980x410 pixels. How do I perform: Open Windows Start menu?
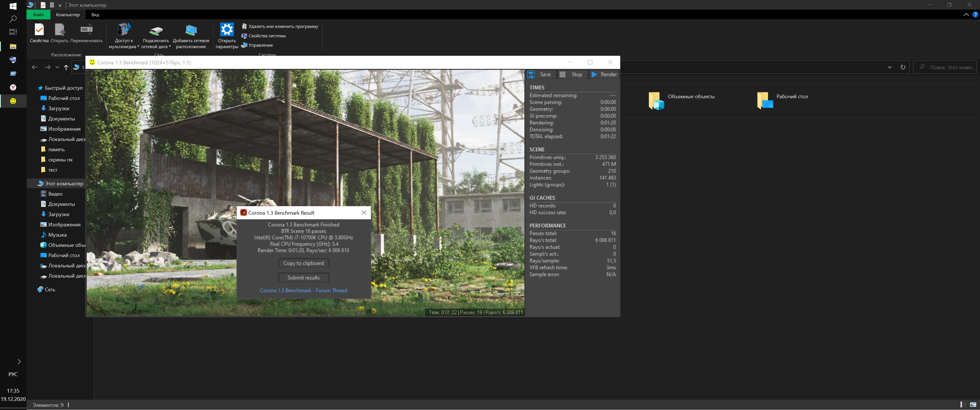[13, 6]
